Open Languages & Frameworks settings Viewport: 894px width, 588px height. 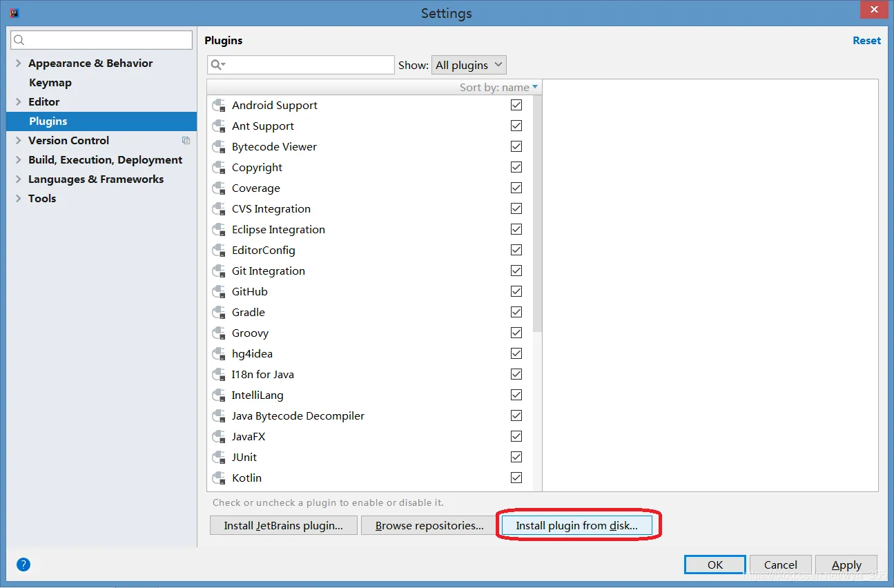pyautogui.click(x=96, y=179)
